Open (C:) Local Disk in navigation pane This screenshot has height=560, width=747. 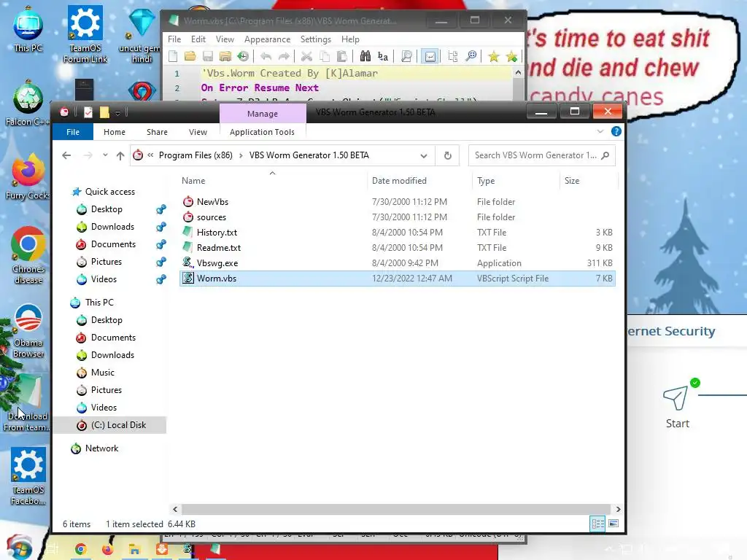(110, 425)
